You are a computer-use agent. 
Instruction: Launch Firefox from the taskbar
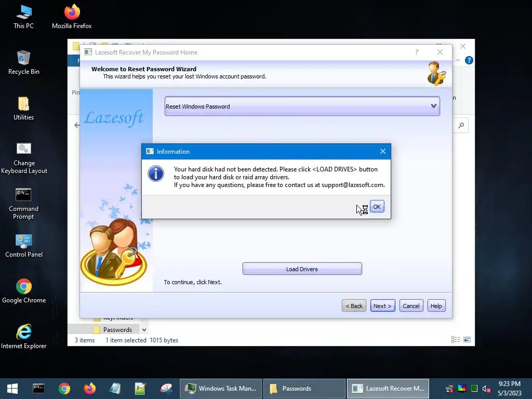click(89, 389)
